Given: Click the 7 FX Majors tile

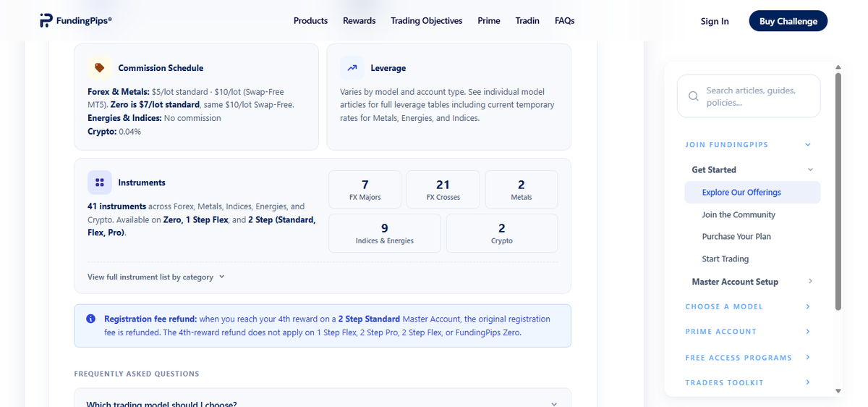Looking at the screenshot, I should click(x=365, y=190).
